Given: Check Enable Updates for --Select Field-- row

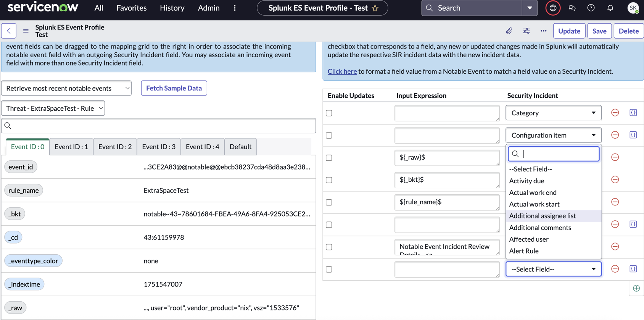Looking at the screenshot, I should [329, 270].
